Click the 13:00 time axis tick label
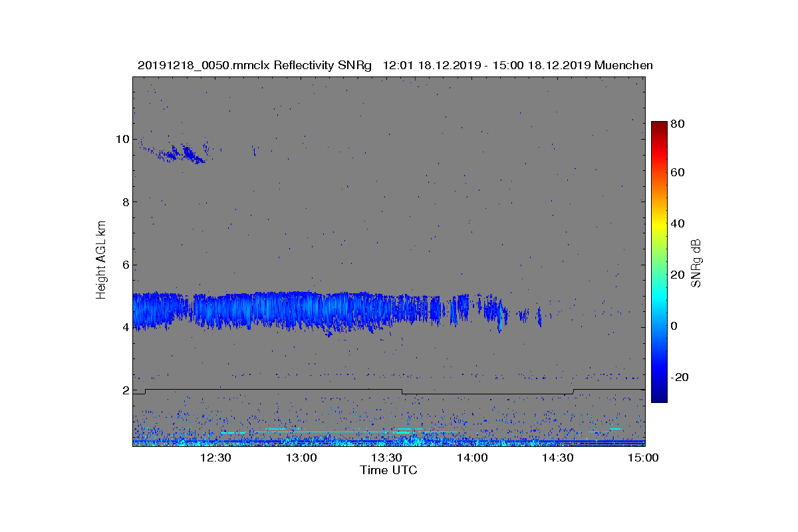The image size is (798, 532). click(x=301, y=458)
